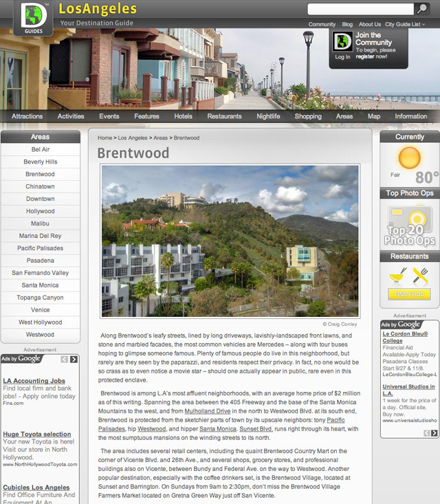440x504 pixels.
Task: Click the yellow Find Food button
Action: (409, 294)
